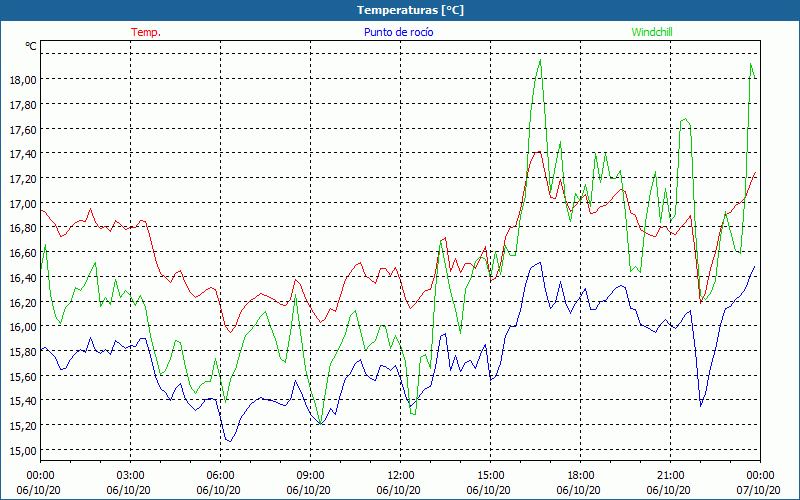Click the Temperaturas [°C] chart title

pyautogui.click(x=410, y=10)
